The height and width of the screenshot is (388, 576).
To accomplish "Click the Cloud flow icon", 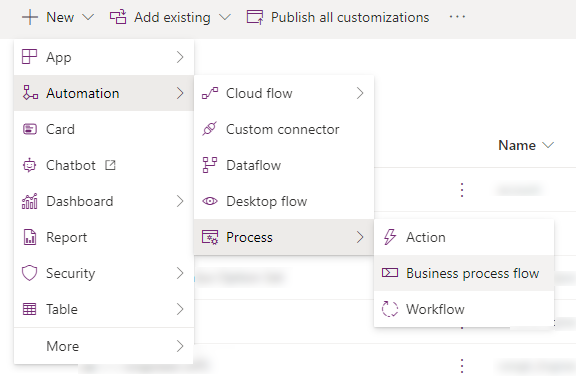I will (210, 93).
